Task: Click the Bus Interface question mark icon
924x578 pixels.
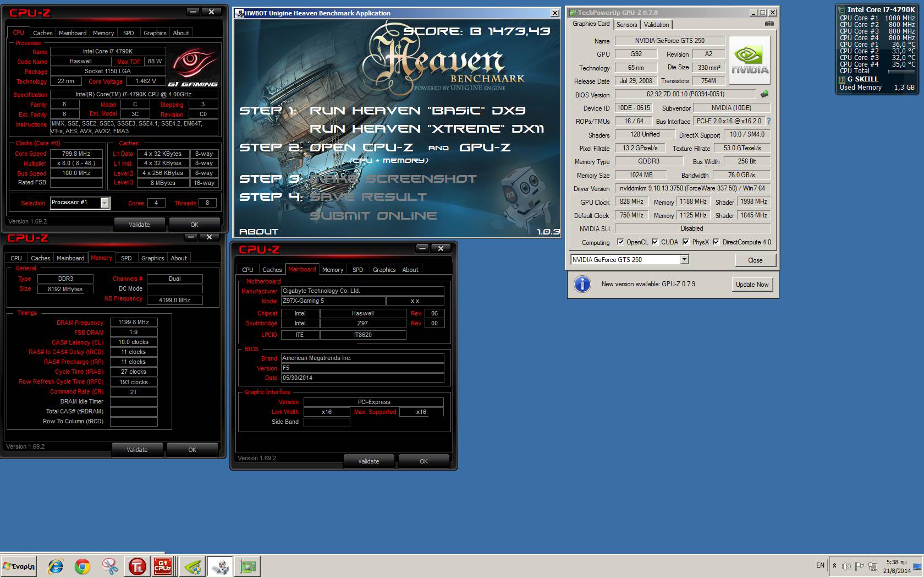Action: click(768, 121)
